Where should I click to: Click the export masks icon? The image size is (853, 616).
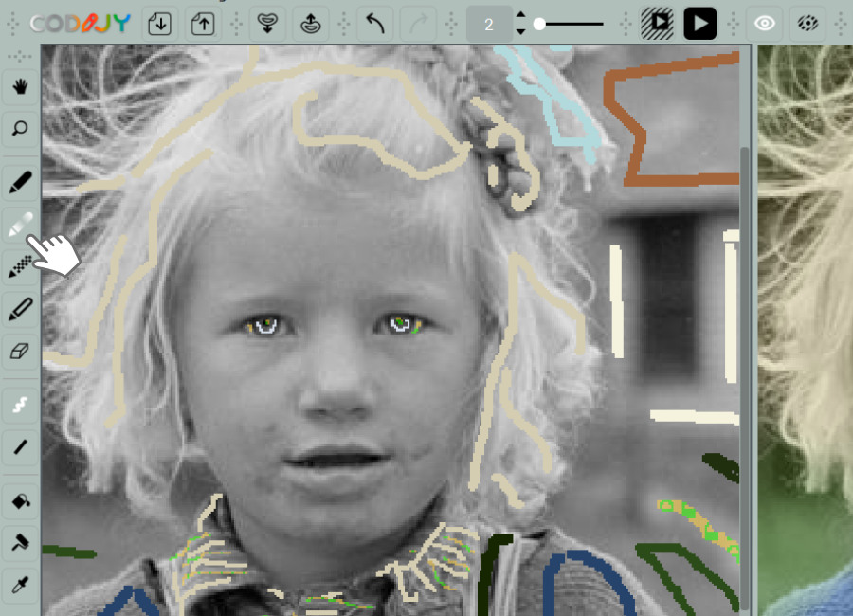click(x=311, y=24)
